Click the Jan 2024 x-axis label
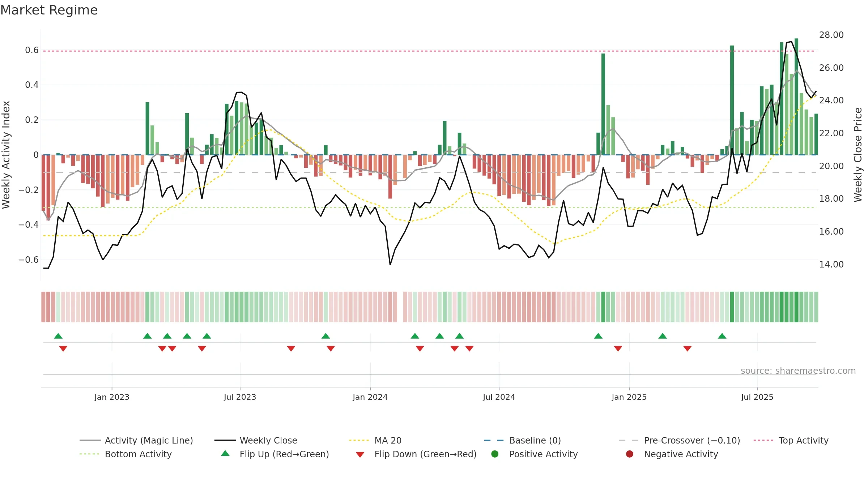868x488 pixels. click(370, 397)
